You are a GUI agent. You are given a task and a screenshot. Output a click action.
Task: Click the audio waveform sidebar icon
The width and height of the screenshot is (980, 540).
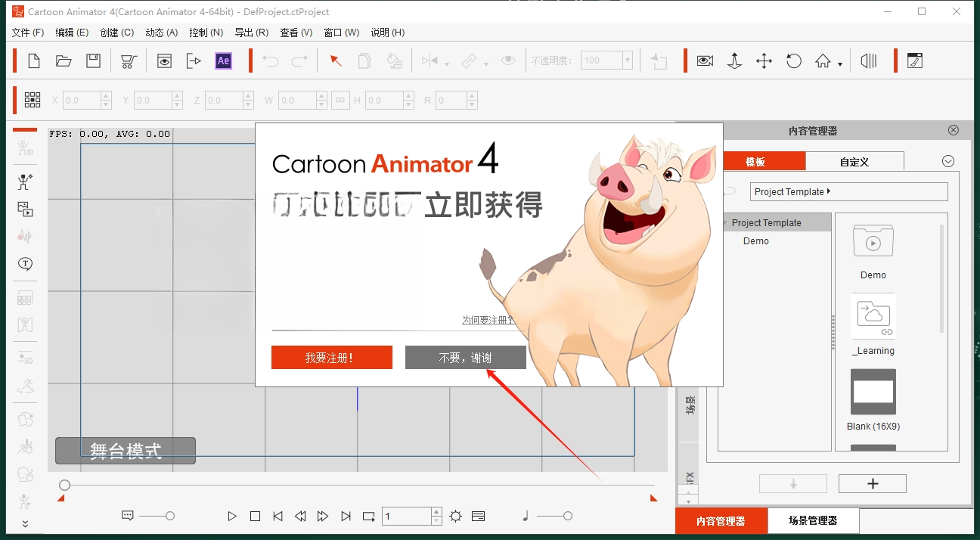(25, 236)
